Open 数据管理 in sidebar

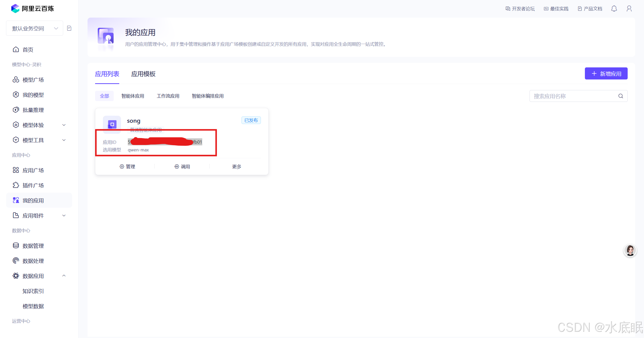33,246
